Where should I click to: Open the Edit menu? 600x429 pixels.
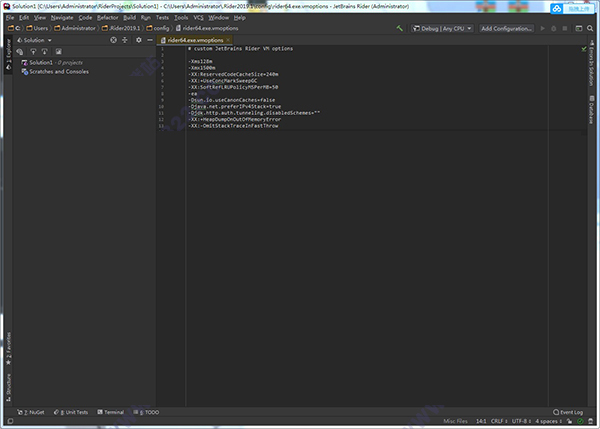pos(24,18)
